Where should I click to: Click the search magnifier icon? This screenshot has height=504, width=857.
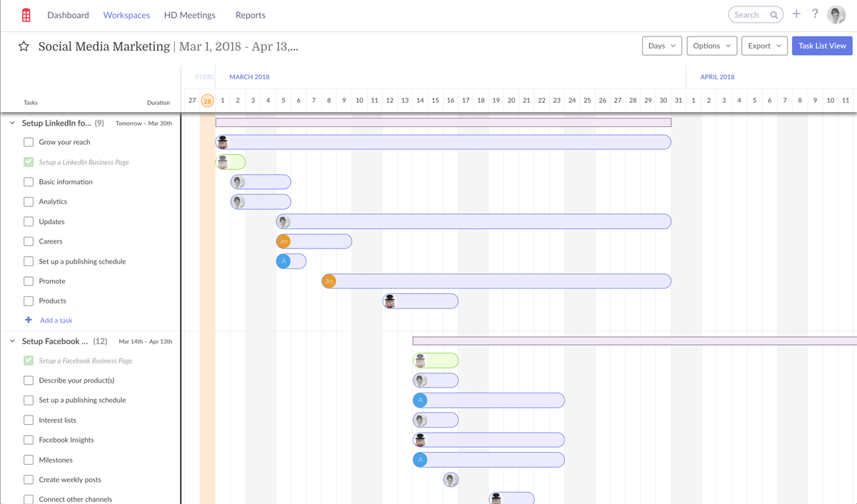pos(773,14)
